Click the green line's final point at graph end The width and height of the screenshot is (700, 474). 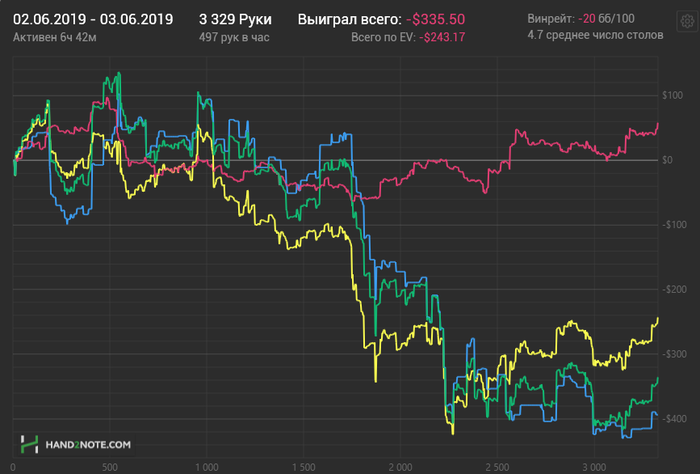(658, 378)
